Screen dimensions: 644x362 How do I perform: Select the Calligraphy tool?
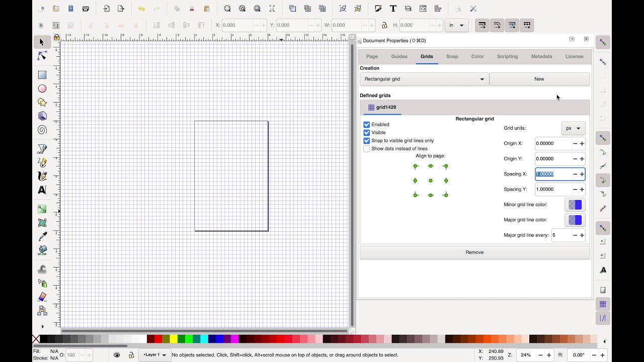click(x=42, y=176)
